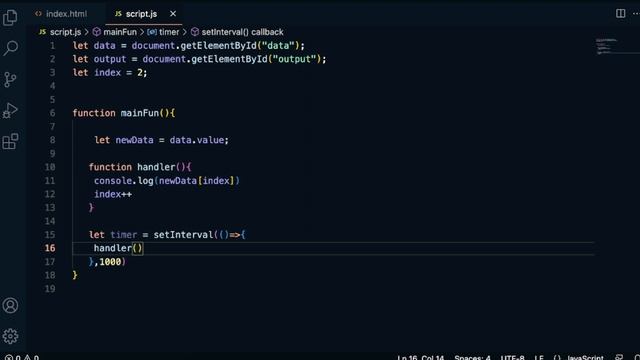This screenshot has width=640, height=360.
Task: Click the "output" string on line 2
Action: [294, 59]
